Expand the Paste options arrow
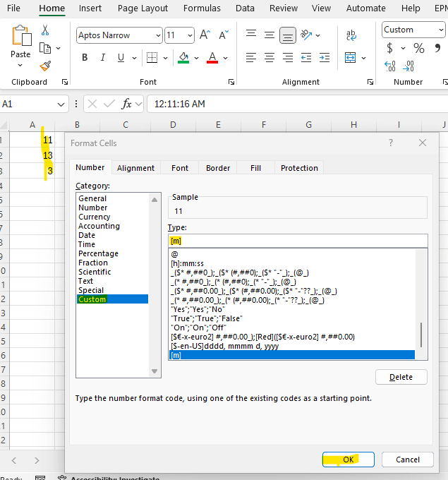This screenshot has width=448, height=480. (x=20, y=65)
